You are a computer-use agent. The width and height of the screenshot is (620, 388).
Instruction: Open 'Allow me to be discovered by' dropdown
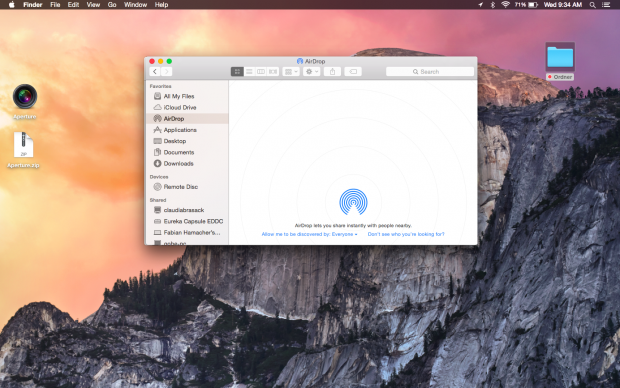click(309, 234)
